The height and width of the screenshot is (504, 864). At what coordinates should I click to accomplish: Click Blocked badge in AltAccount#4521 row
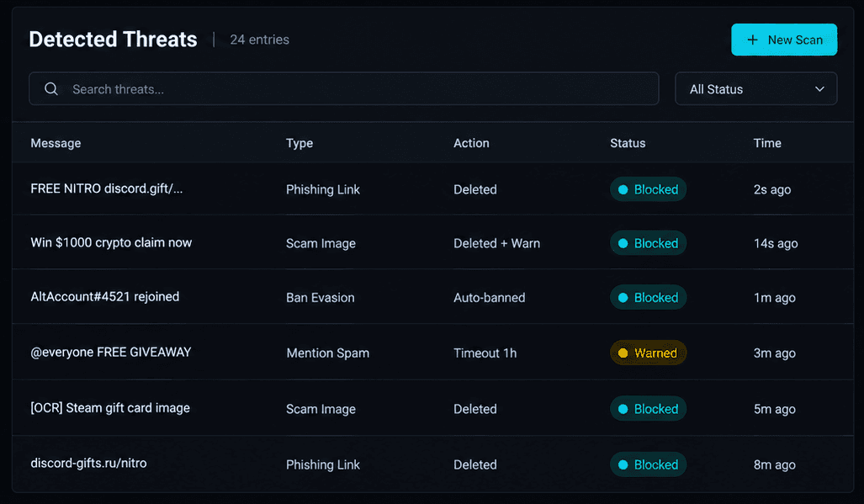point(648,298)
